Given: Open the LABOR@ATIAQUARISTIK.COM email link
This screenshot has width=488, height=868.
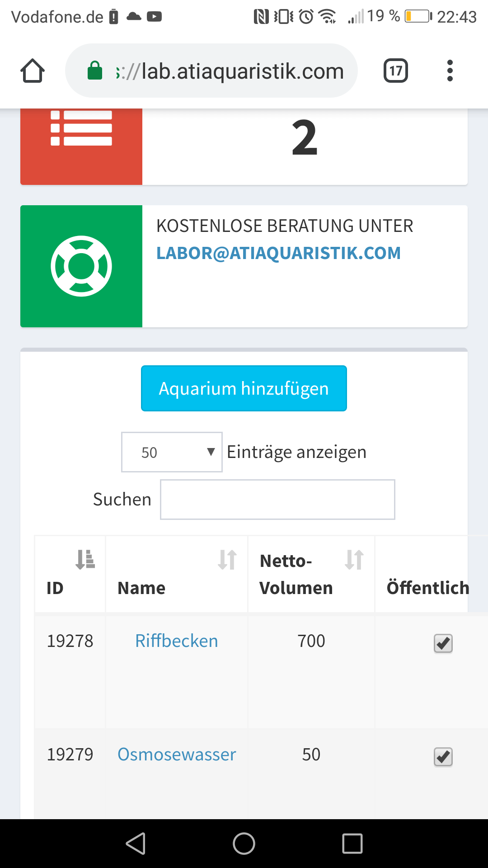Looking at the screenshot, I should 278,253.
